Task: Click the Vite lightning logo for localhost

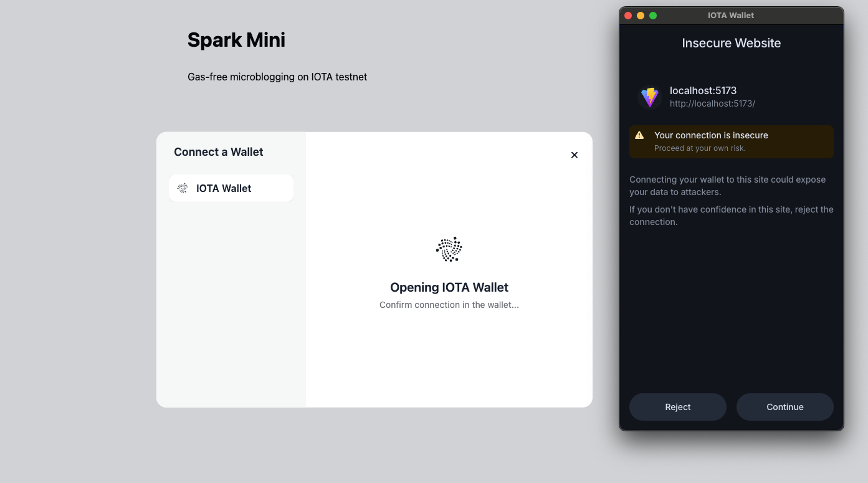Action: pyautogui.click(x=650, y=97)
